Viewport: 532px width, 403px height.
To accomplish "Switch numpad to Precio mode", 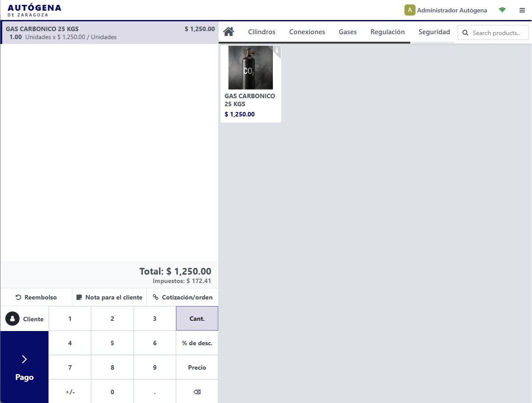I will click(197, 367).
